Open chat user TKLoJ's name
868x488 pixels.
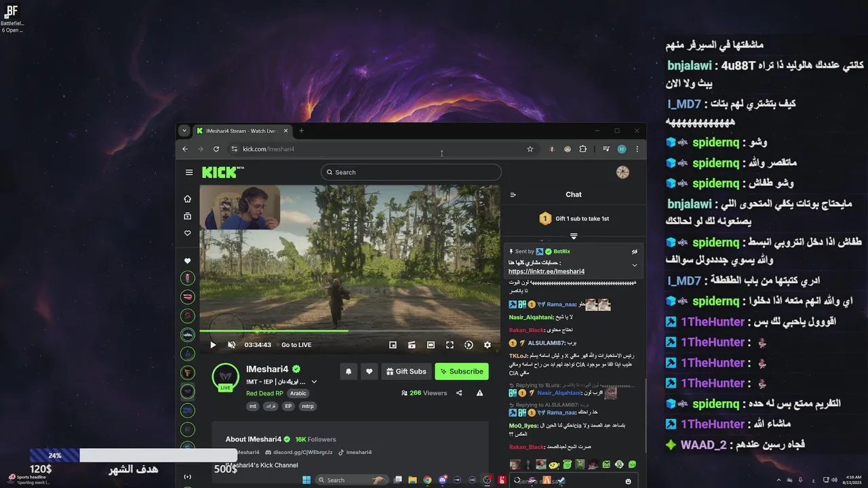(x=518, y=356)
